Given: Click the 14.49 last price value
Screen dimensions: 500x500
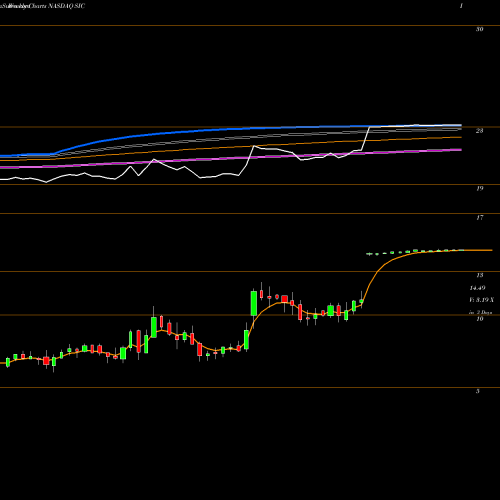Looking at the screenshot, I should (x=477, y=288).
